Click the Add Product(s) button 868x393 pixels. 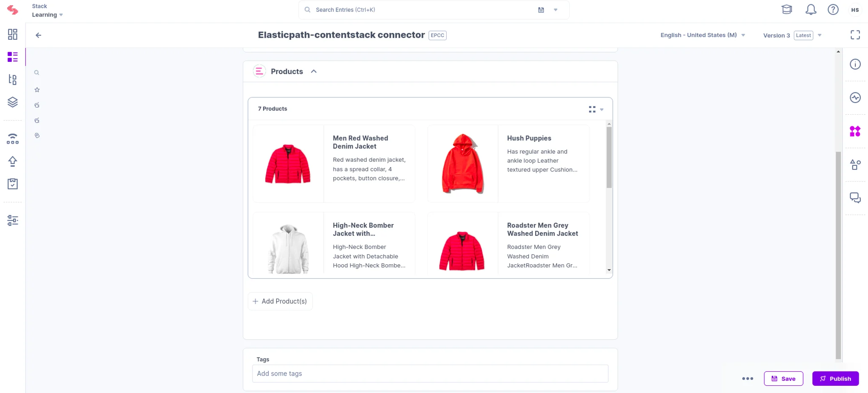pyautogui.click(x=280, y=302)
